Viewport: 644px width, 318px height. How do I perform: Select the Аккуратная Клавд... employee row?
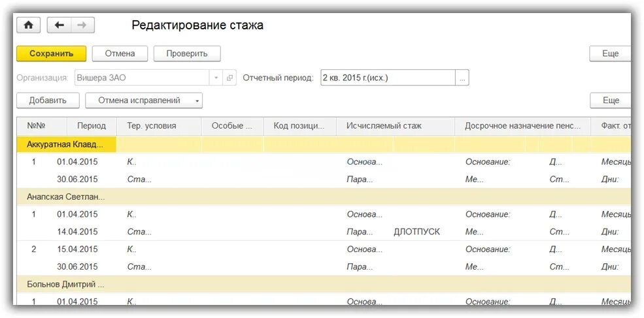click(x=65, y=144)
